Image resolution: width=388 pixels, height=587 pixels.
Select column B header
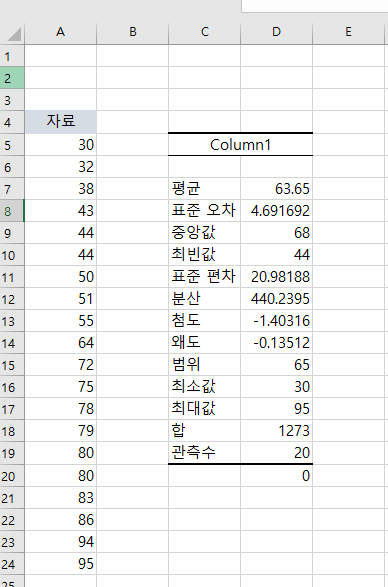click(x=133, y=32)
